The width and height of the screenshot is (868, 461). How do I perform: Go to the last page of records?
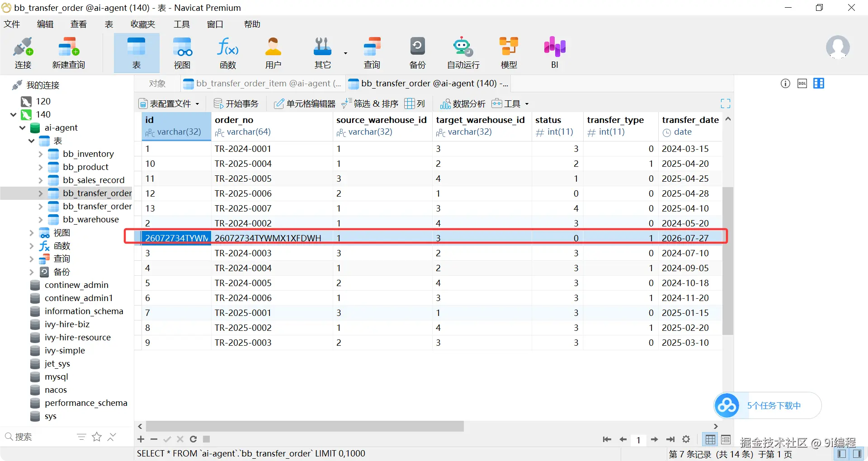[670, 439]
